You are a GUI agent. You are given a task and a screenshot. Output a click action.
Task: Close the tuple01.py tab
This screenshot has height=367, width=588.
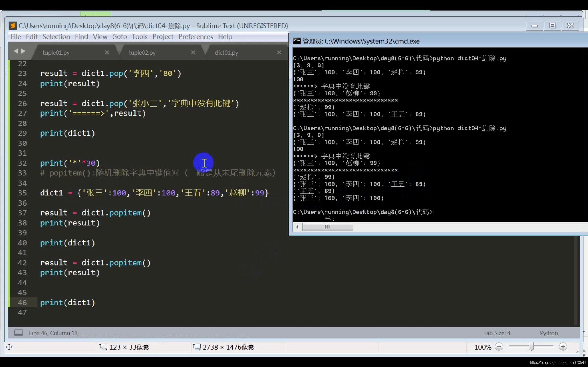[107, 53]
